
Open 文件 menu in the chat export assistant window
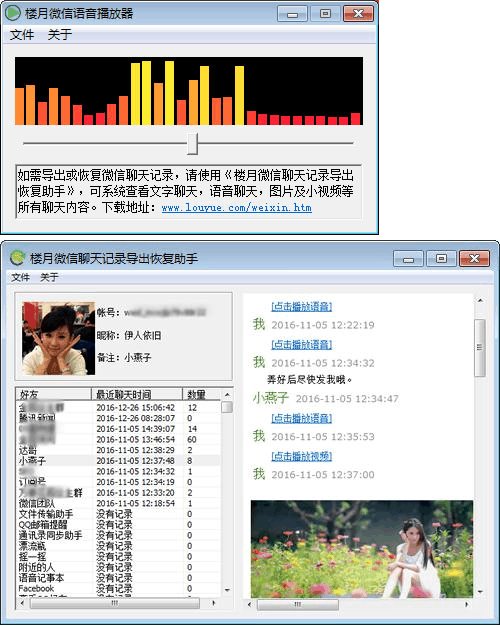[x=20, y=277]
